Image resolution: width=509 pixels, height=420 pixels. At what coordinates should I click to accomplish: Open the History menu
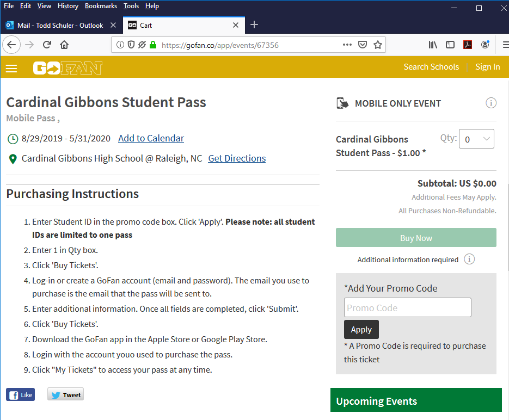(x=68, y=6)
